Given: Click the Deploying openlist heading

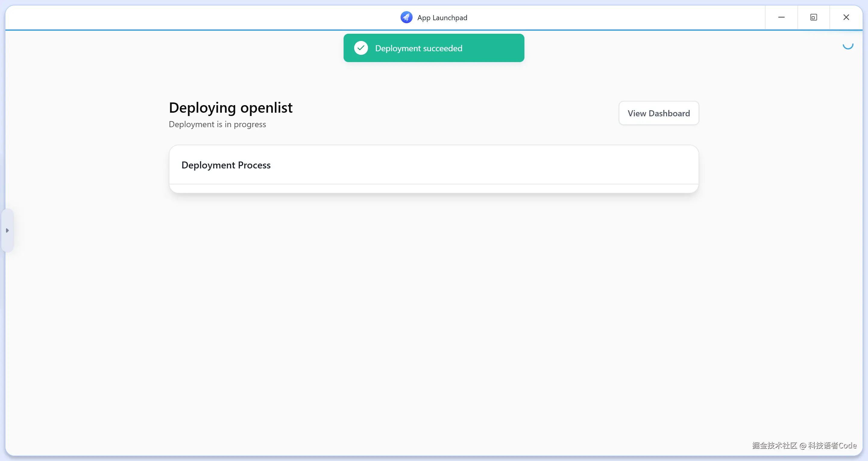Looking at the screenshot, I should (x=231, y=108).
